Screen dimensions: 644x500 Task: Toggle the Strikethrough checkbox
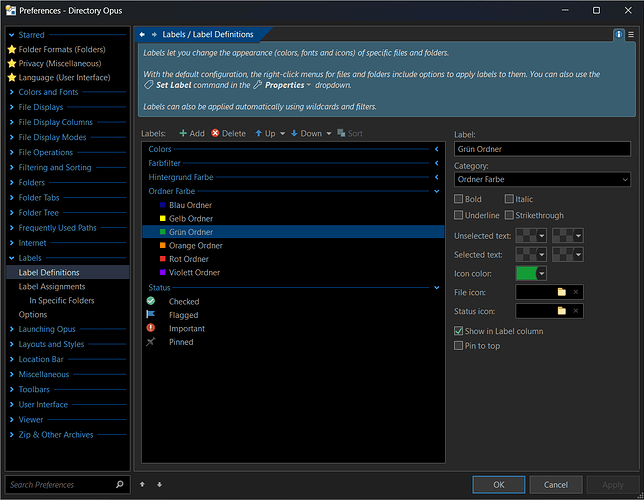click(x=510, y=215)
